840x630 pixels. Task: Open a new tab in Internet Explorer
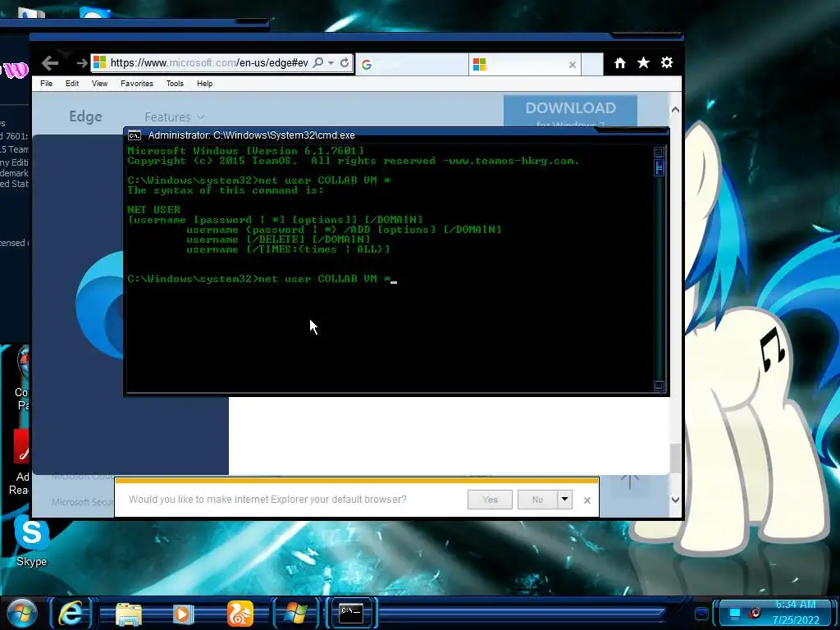592,64
